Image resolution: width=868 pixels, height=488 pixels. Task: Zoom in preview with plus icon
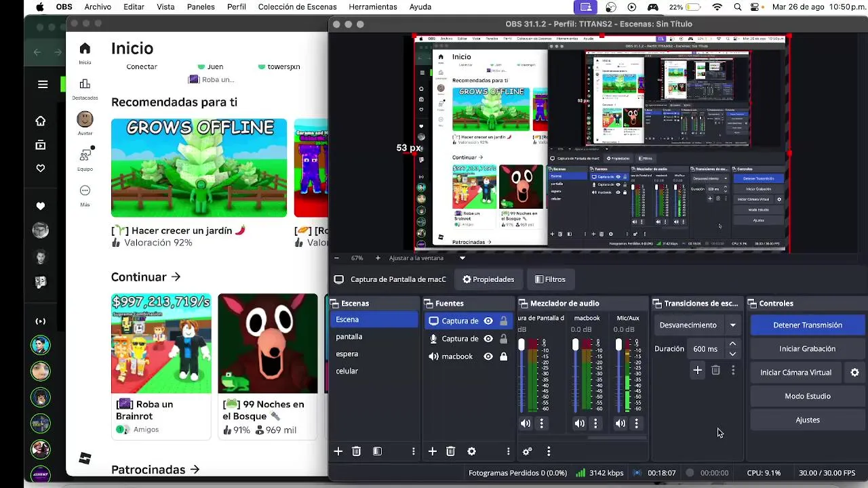click(378, 258)
